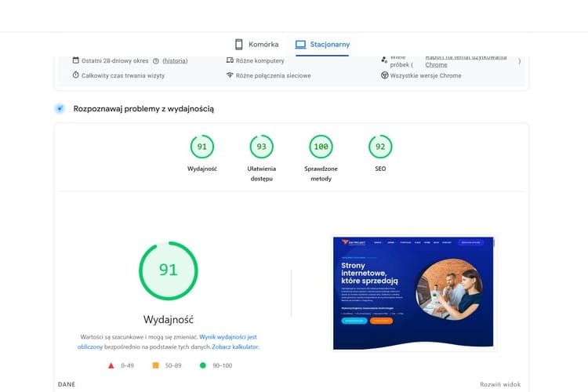Click the green circle 90–100 legend icon
Screen dimensions: 588x392
click(203, 365)
